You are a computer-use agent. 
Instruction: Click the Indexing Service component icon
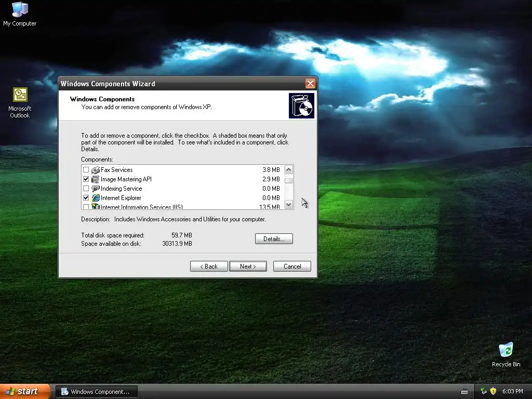(x=96, y=189)
